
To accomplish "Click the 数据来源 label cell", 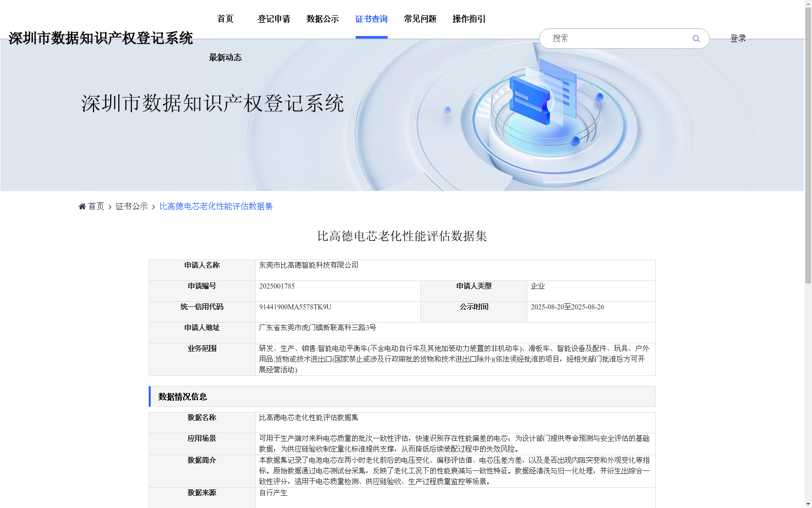I will pyautogui.click(x=202, y=498).
